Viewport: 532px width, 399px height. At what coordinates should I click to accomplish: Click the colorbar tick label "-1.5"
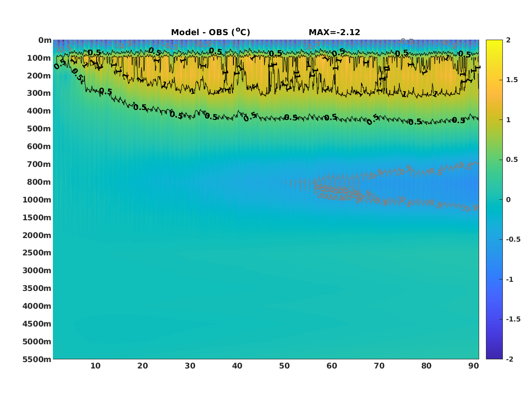click(513, 319)
